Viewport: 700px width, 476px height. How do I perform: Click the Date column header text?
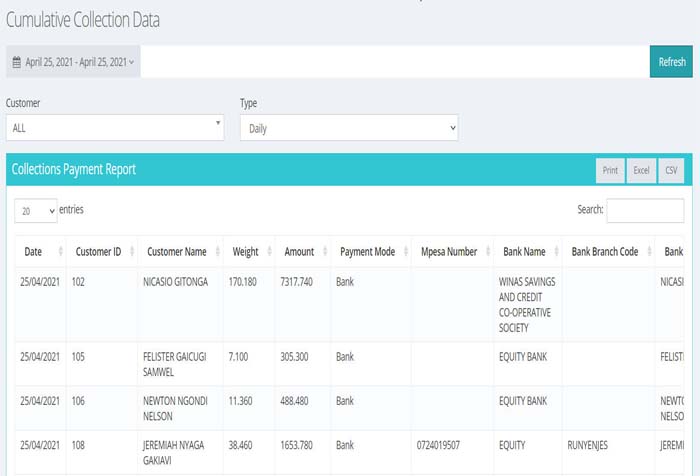33,252
